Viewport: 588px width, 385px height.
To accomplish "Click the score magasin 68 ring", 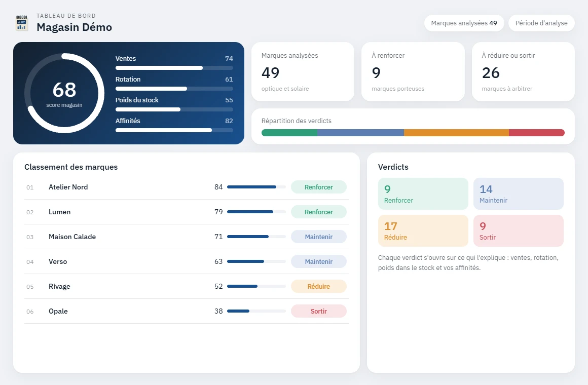I will (64, 93).
